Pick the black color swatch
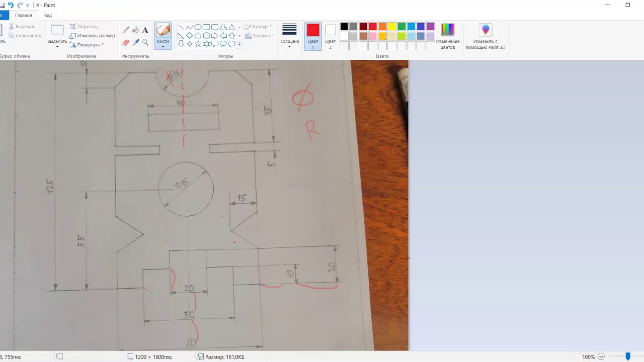Viewport: 644px width, 362px height. pyautogui.click(x=344, y=27)
